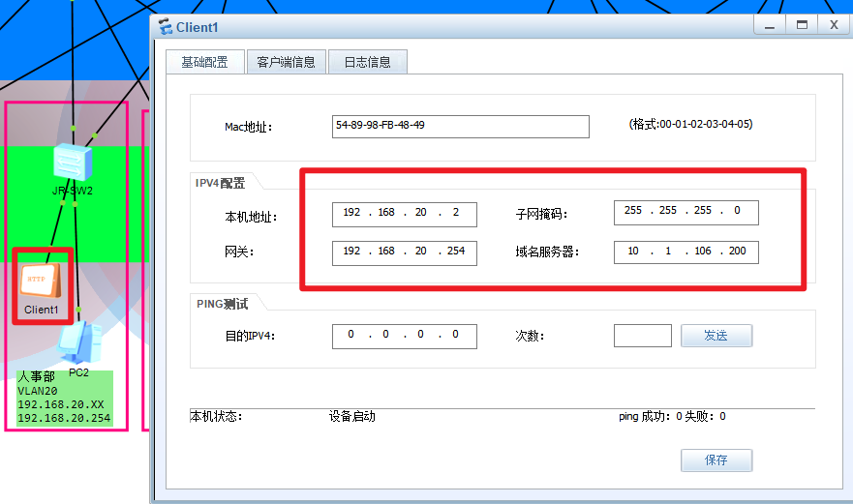Click the Mac地址 input field

coord(460,126)
